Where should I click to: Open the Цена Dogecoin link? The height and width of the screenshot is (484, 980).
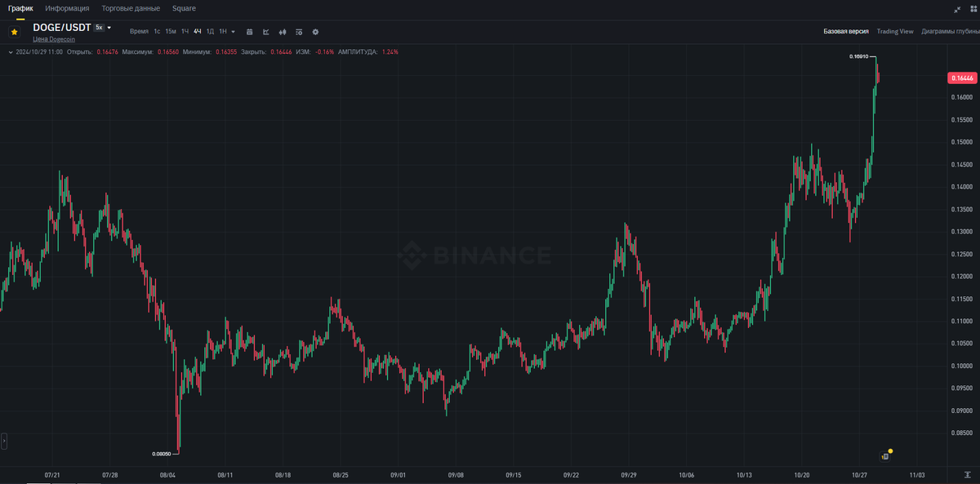click(x=53, y=39)
